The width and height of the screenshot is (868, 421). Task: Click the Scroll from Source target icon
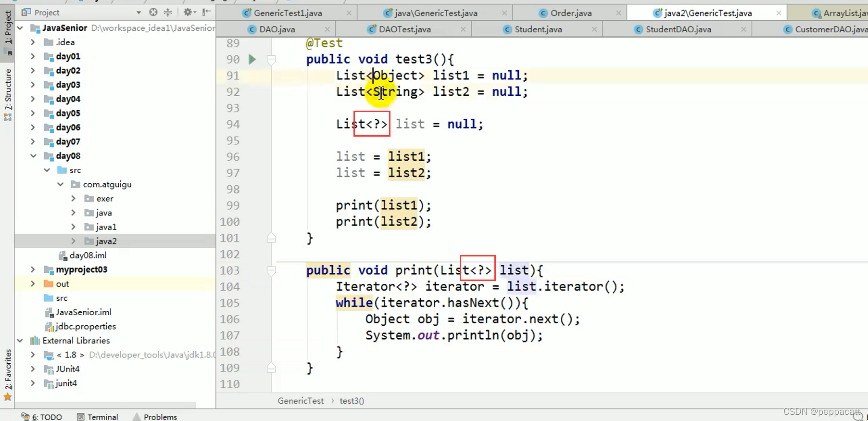click(153, 13)
